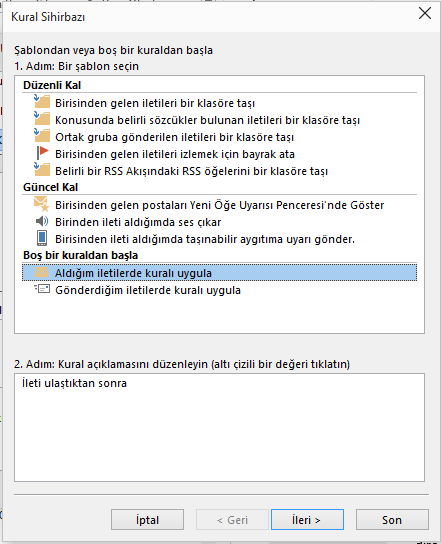
Task: Click envelope icon for 'Aldığım iletilerde kuralı uygula'
Action: (42, 272)
